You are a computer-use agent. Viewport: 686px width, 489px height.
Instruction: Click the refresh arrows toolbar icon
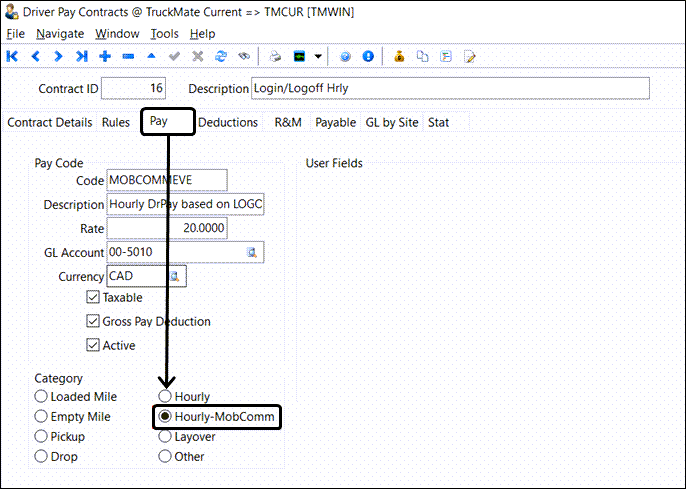pos(221,56)
